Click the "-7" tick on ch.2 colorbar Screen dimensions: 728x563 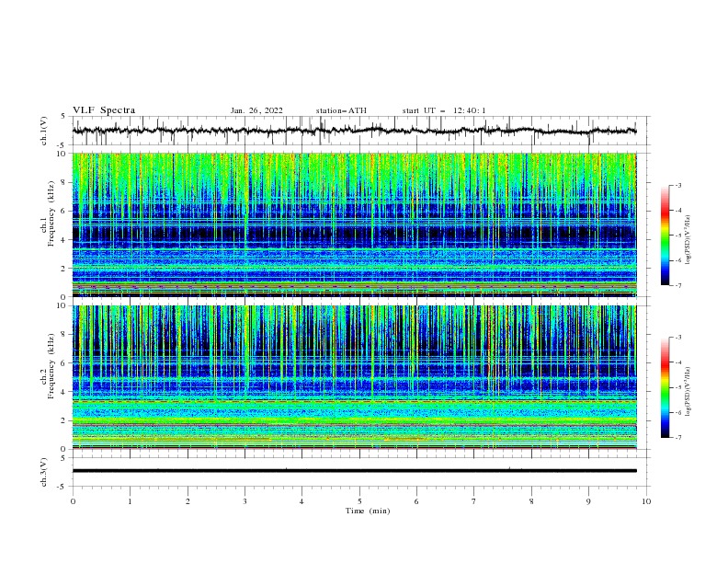pos(678,437)
